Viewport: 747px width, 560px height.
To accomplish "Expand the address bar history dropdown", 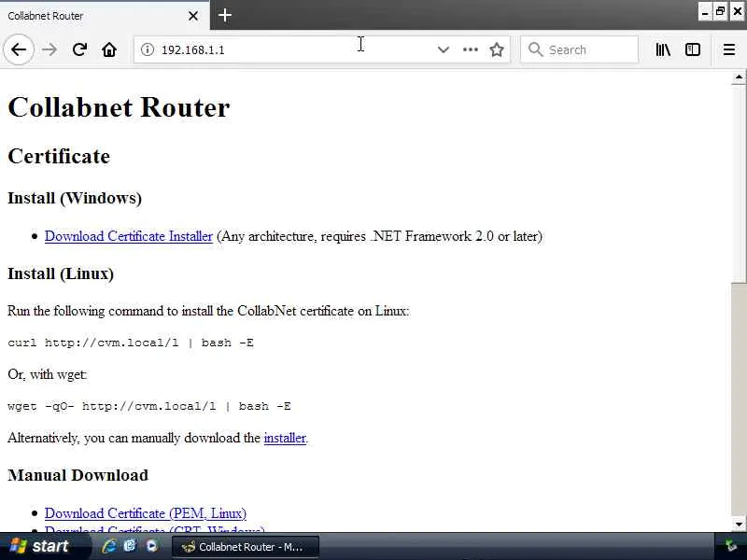I will (443, 49).
